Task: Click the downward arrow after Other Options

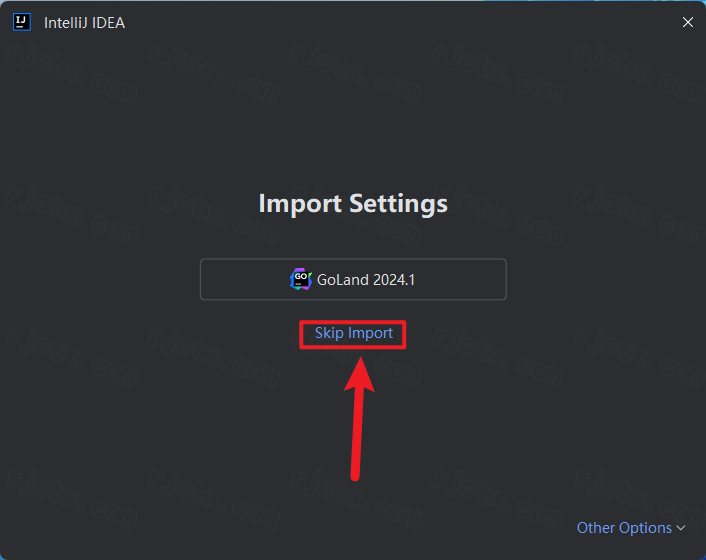Action: (681, 528)
